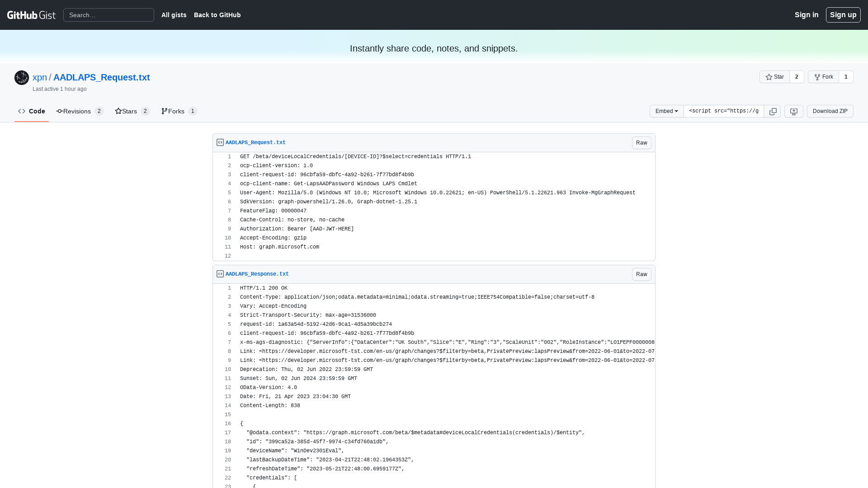Click Back to GitHub menu item
868x488 pixels.
click(217, 15)
